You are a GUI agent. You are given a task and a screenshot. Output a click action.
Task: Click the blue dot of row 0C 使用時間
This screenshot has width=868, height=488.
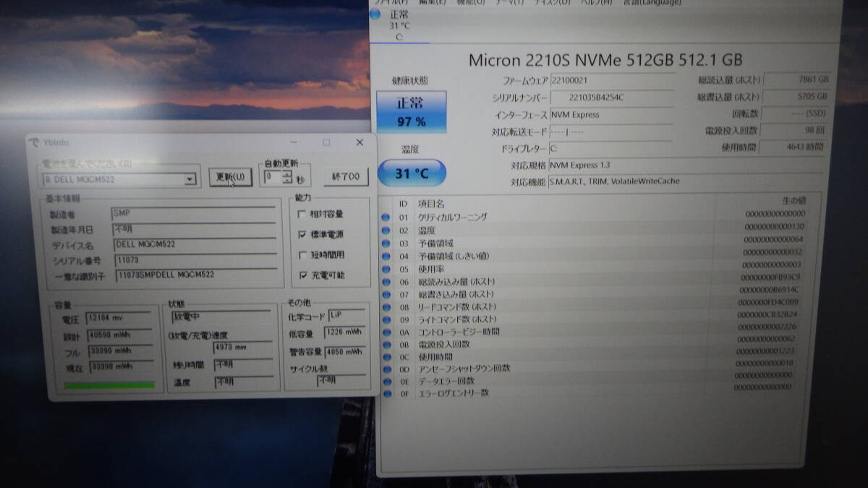[x=386, y=356]
